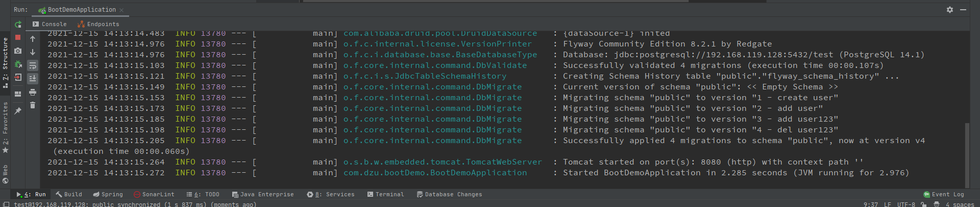This screenshot has height=207, width=980.
Task: Switch to the Console tab
Action: [x=50, y=24]
